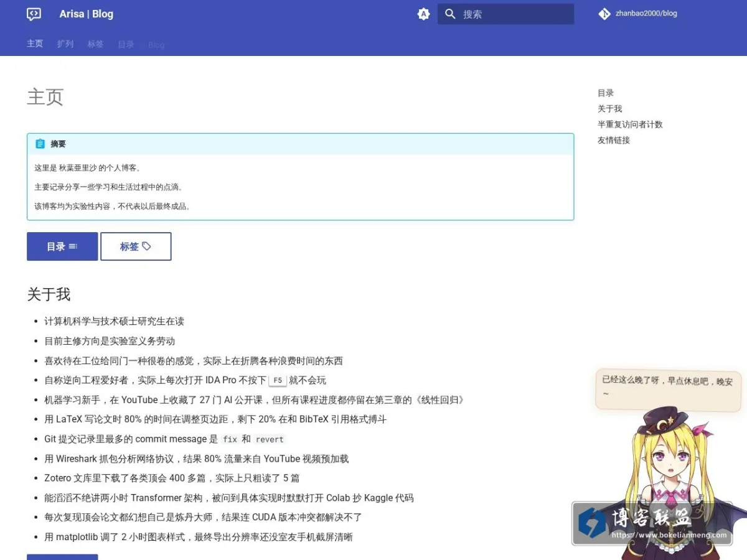The width and height of the screenshot is (747, 560).
Task: Click the bullet about LaTeX 写论文
Action: (215, 419)
